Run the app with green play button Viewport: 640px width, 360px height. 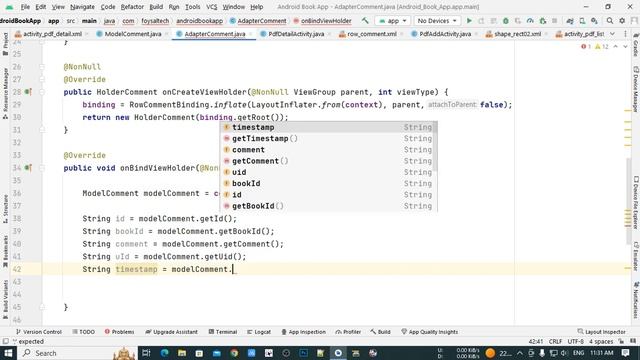(x=469, y=21)
